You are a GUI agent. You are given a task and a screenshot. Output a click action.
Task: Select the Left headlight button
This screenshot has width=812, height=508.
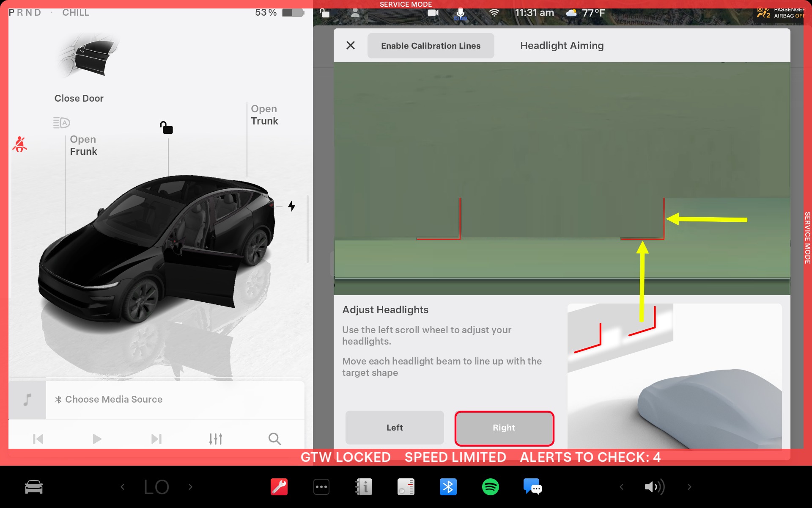click(395, 428)
